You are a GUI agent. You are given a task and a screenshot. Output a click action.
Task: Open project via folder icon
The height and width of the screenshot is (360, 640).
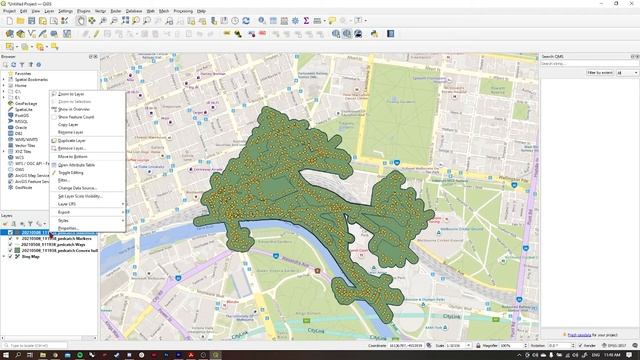20,21
